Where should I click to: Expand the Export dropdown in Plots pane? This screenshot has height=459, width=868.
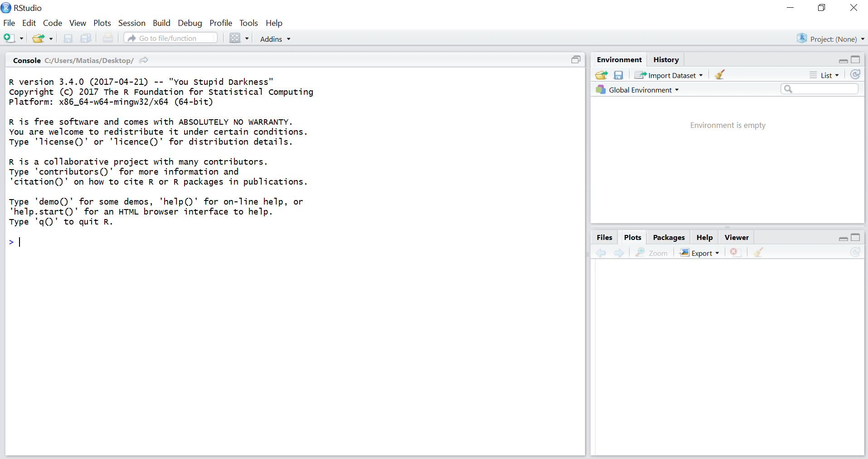coord(700,253)
